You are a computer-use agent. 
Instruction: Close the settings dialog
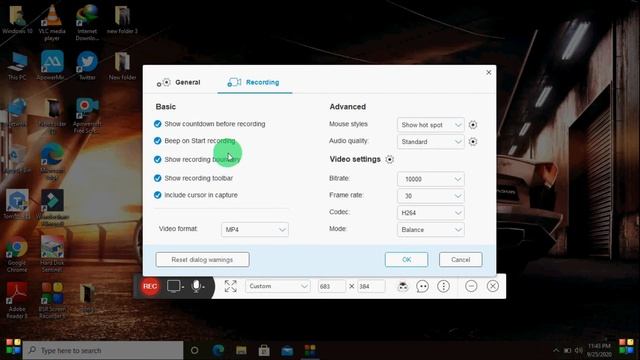tap(489, 73)
